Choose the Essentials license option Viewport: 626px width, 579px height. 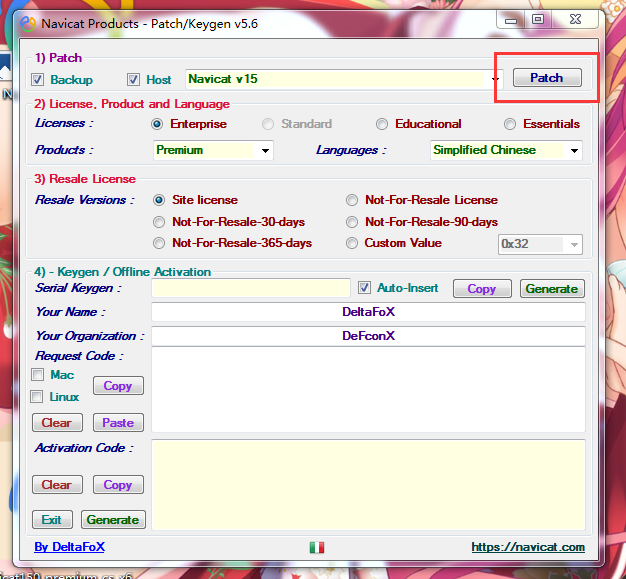(511, 124)
